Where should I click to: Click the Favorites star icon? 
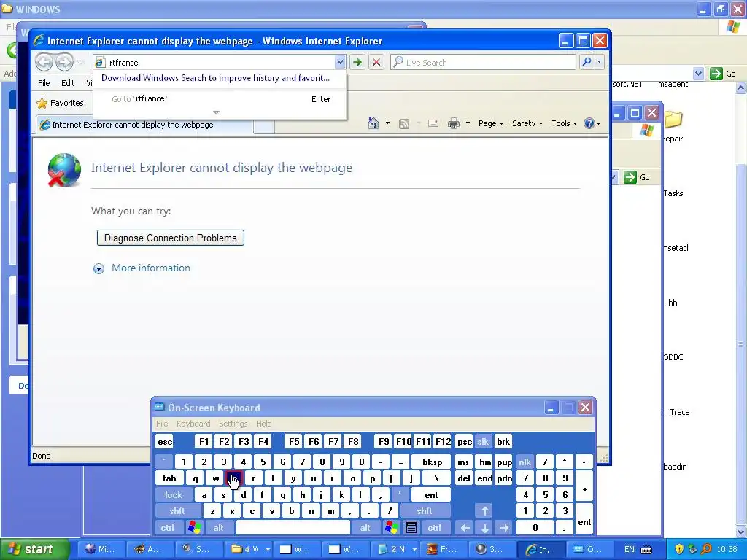(x=42, y=103)
